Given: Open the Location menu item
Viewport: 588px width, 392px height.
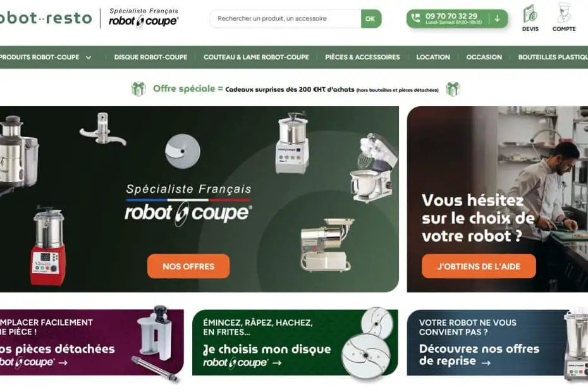Looking at the screenshot, I should point(433,57).
